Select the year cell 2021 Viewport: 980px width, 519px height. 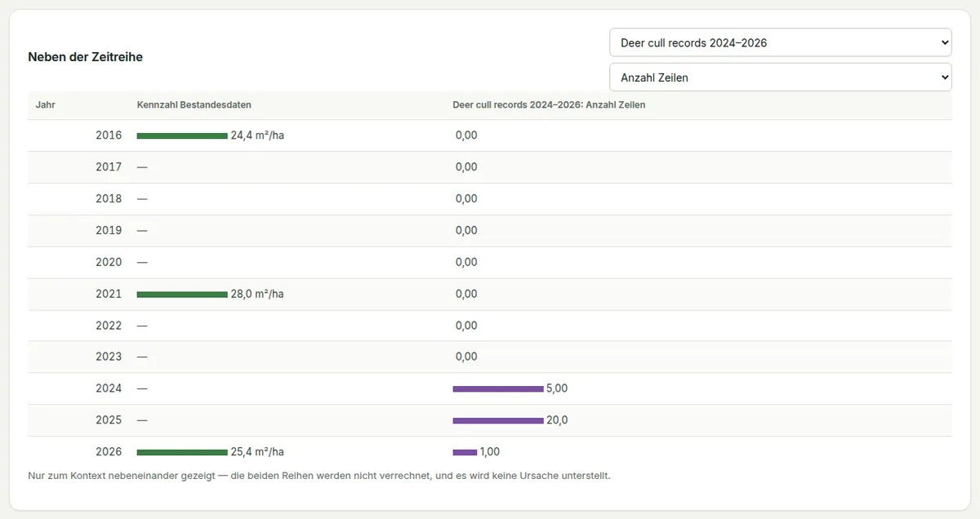109,294
